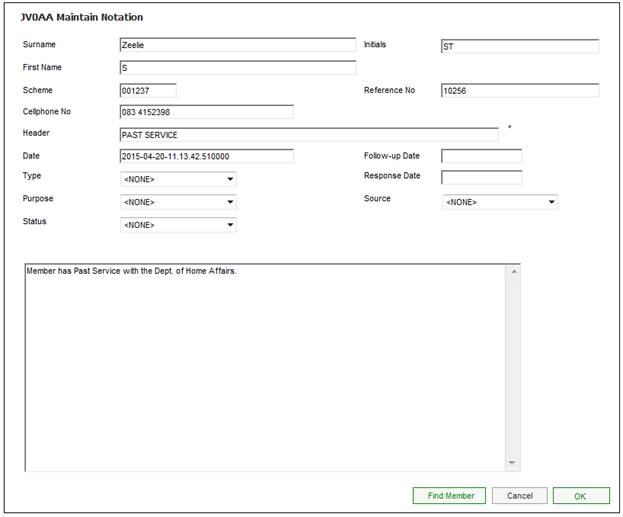
Task: Click the Initials field containing ST
Action: click(520, 46)
